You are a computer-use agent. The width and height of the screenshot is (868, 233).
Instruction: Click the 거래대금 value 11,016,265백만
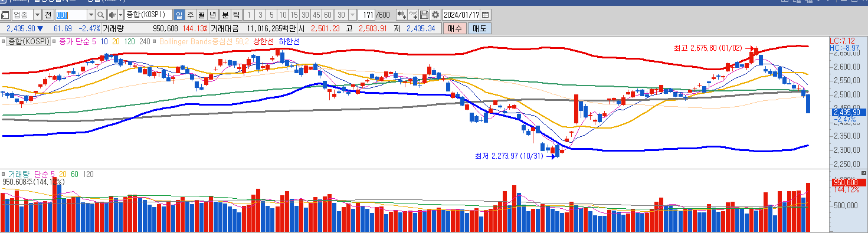pos(272,28)
